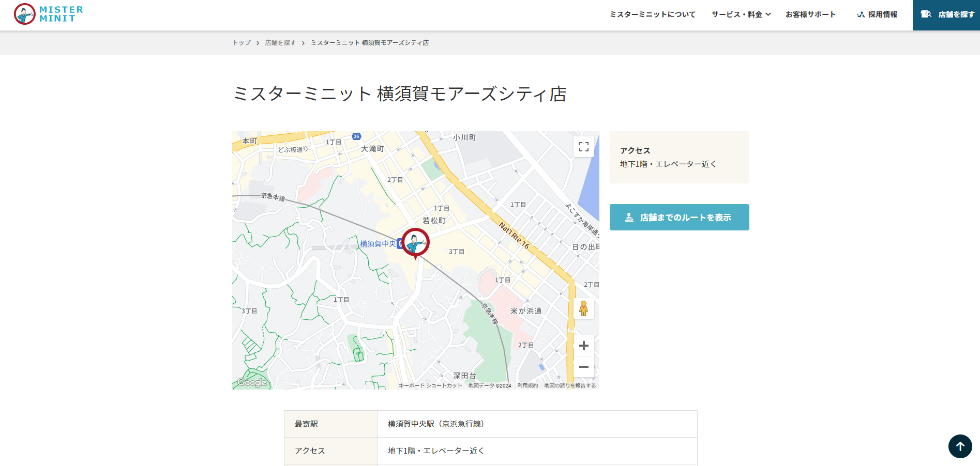The height and width of the screenshot is (466, 980).
Task: Toggle map fullscreen view
Action: click(584, 147)
